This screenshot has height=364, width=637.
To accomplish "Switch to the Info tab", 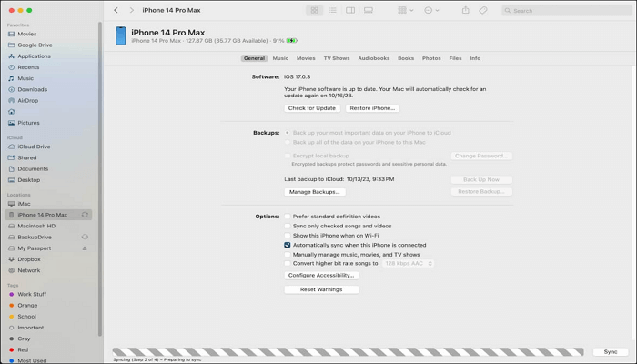I will [475, 58].
